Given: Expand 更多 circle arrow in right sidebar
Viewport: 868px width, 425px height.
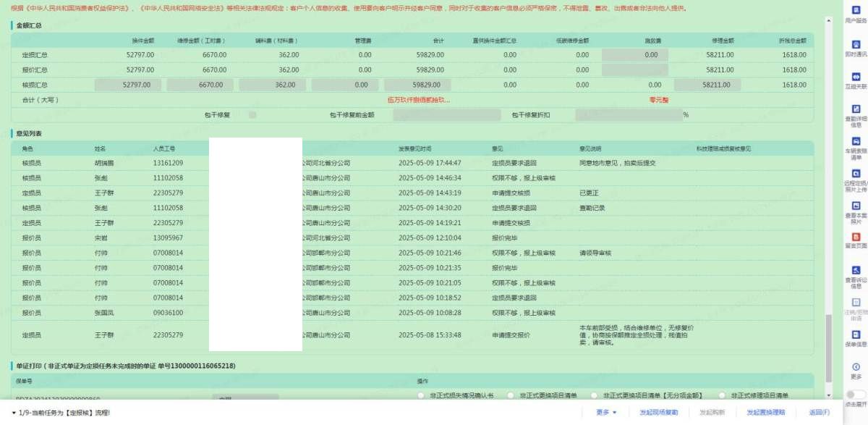Looking at the screenshot, I should pyautogui.click(x=856, y=367).
